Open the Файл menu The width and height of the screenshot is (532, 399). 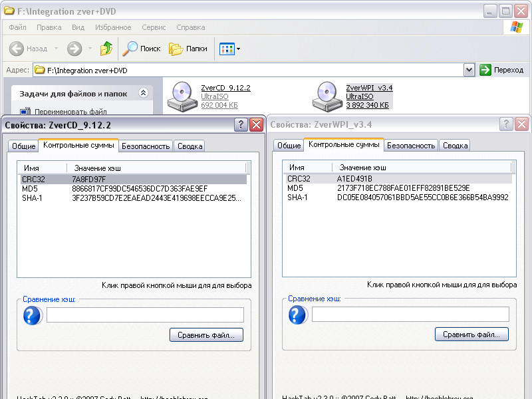18,27
